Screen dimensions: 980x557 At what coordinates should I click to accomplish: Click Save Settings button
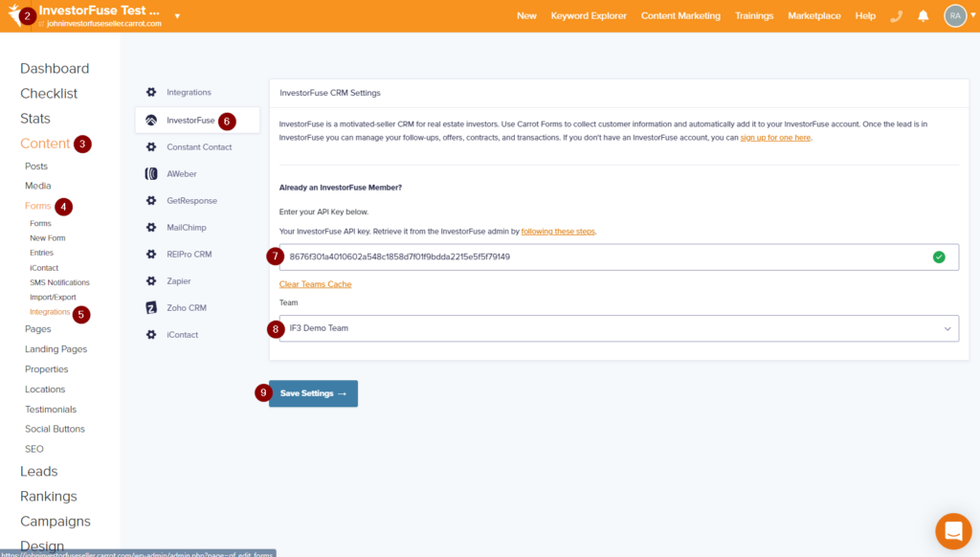coord(313,393)
